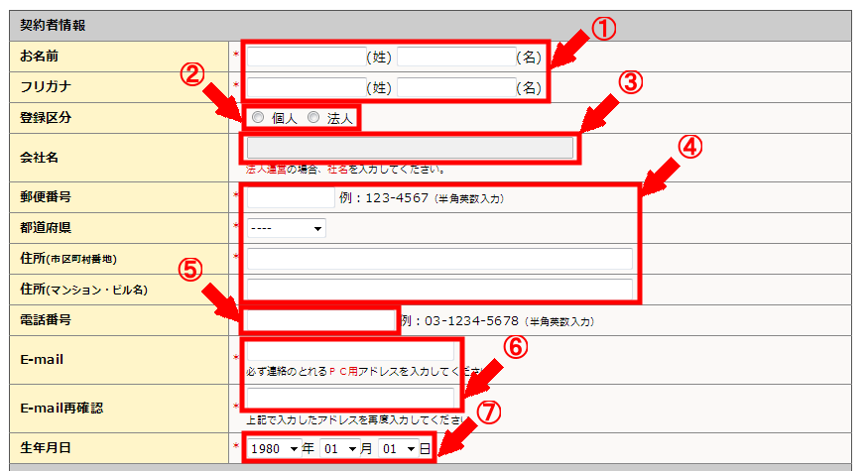The height and width of the screenshot is (471, 868).
Task: Click the 住所(マンション・ビル名) input field
Action: point(439,289)
